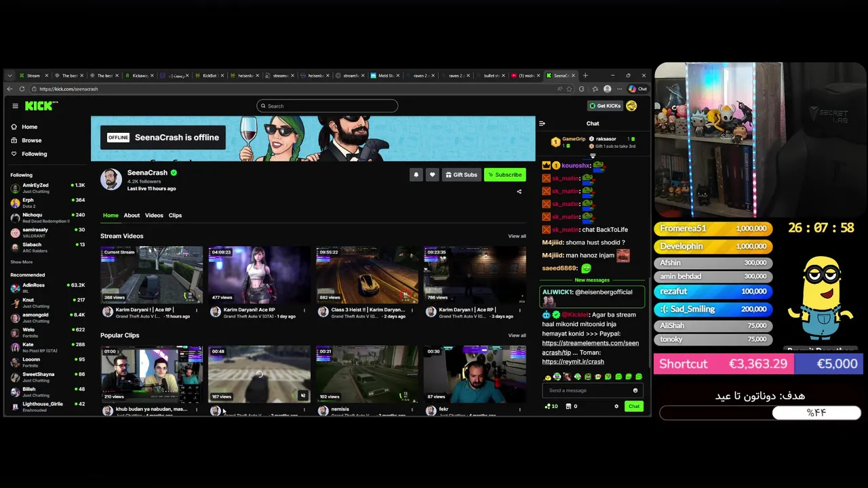Open Kate in Recommended list
This screenshot has width=868, height=488.
point(47,347)
